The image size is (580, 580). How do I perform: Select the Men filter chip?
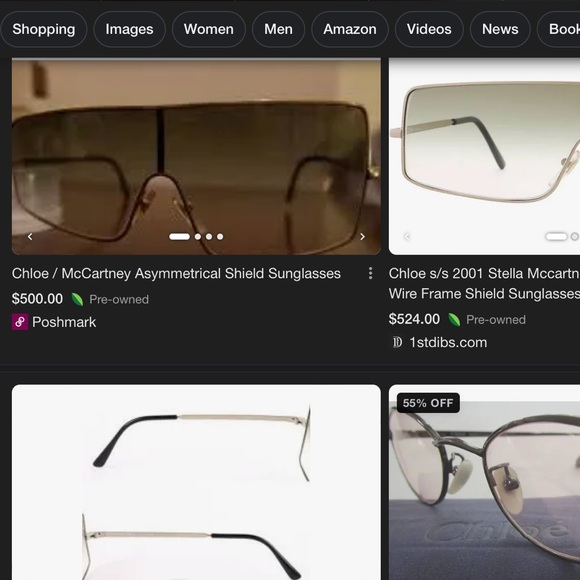278,29
